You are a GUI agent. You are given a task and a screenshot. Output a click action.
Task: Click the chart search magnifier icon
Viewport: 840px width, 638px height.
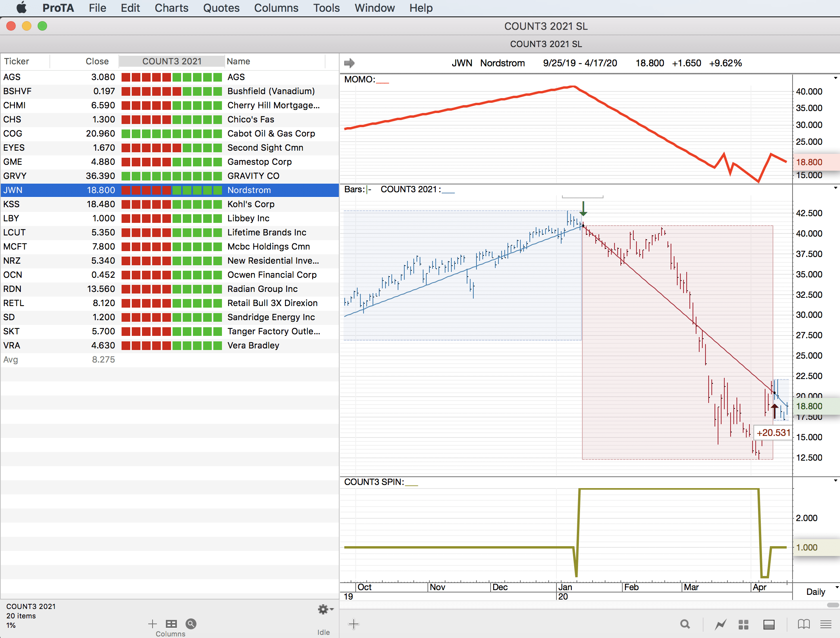tap(685, 624)
